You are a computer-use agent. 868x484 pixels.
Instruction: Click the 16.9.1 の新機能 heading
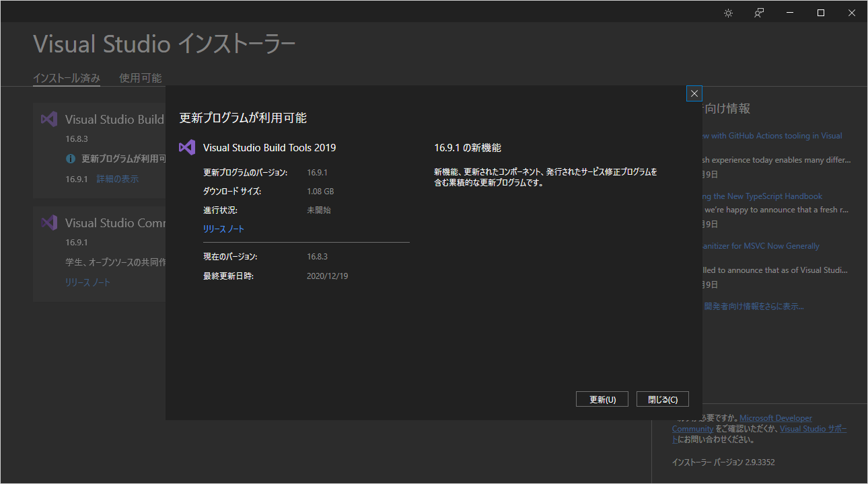point(468,148)
